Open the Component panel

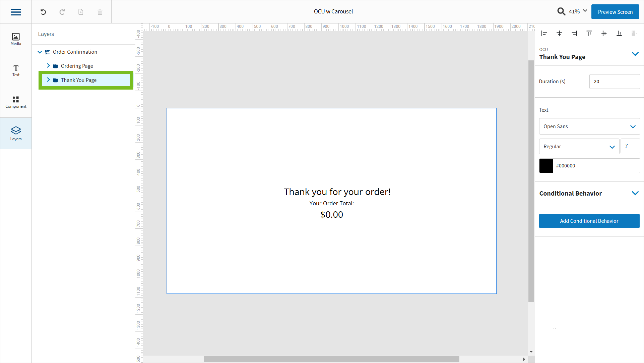click(16, 102)
